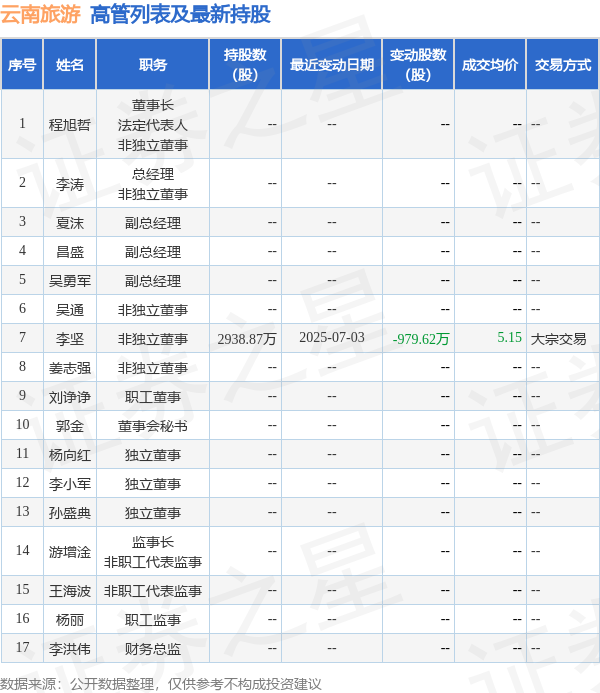This screenshot has width=600, height=693.
Task: Click serial number 17 in the table
Action: click(x=22, y=647)
